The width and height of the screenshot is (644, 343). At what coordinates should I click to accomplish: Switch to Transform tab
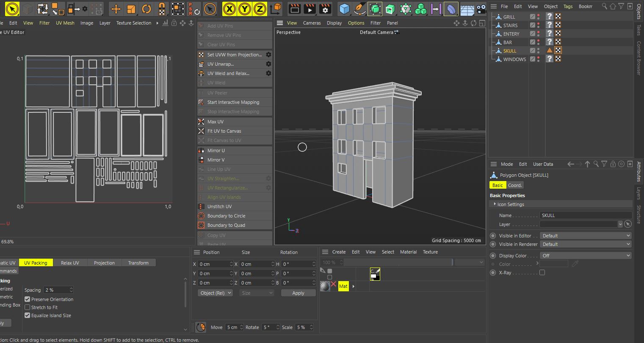click(x=138, y=263)
